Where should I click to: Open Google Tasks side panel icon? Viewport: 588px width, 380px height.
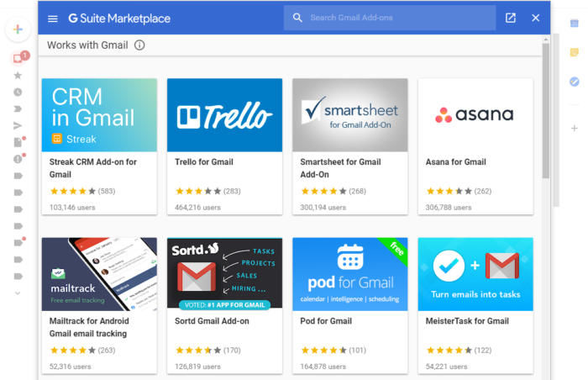tap(574, 82)
